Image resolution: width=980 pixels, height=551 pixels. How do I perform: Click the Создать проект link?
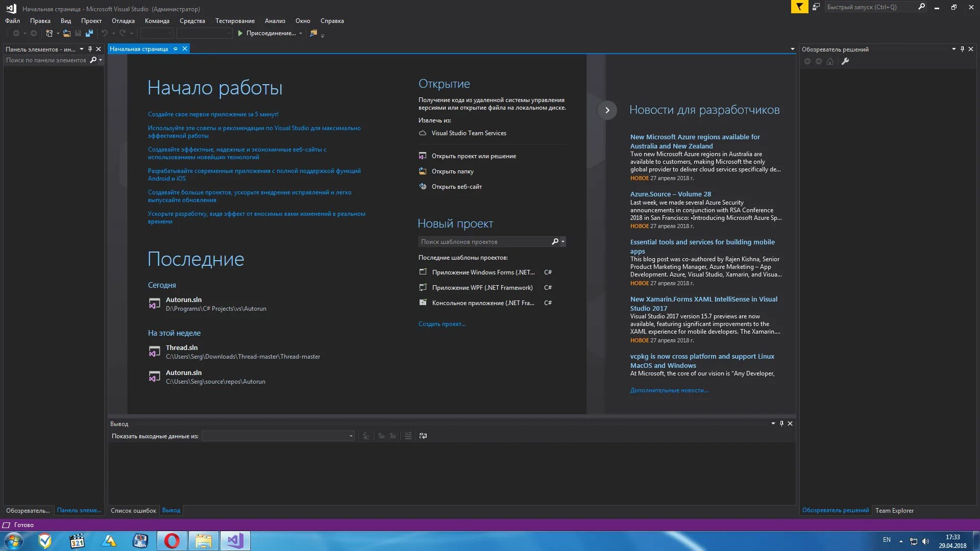(x=442, y=324)
